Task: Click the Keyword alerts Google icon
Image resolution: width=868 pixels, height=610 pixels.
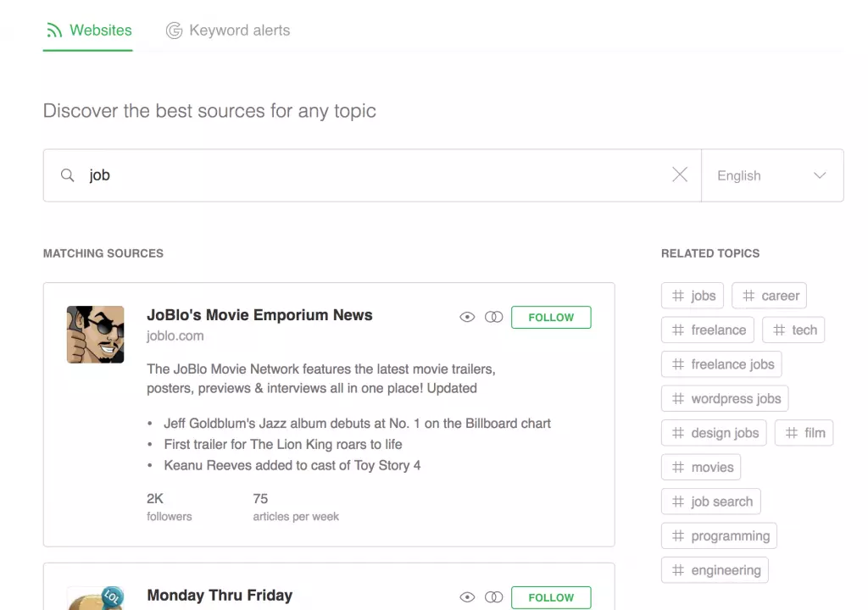Action: pyautogui.click(x=174, y=30)
